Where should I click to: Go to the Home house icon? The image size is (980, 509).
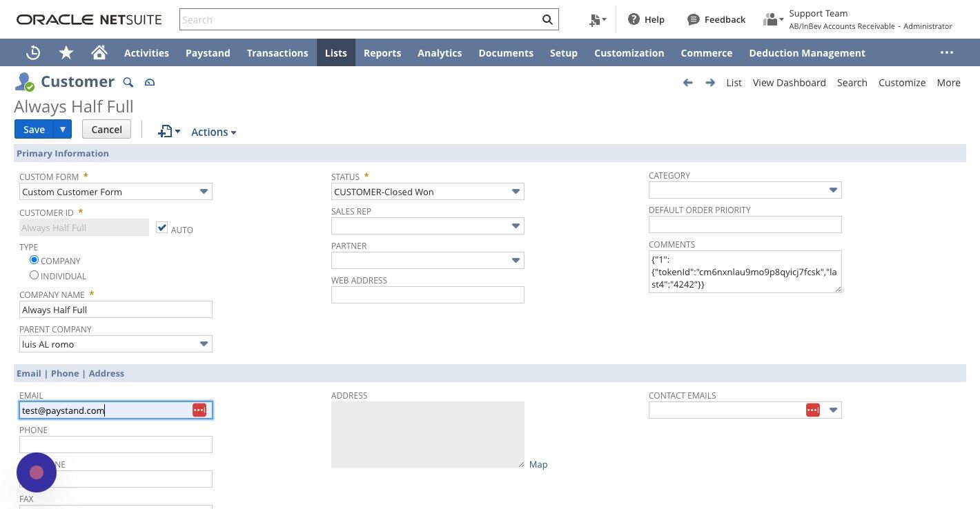tap(99, 52)
